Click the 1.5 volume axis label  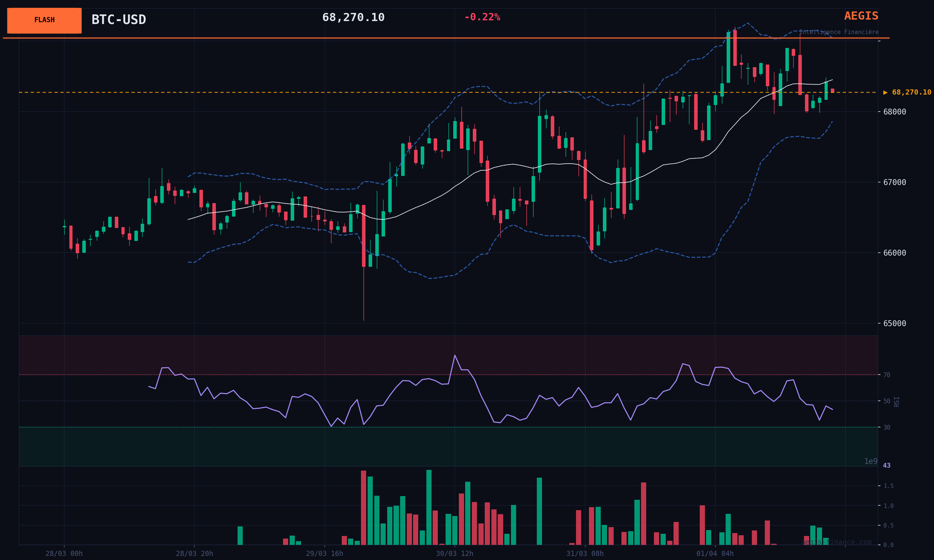tap(888, 486)
